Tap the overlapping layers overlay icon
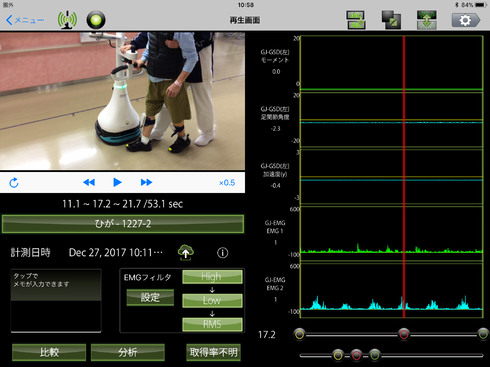490x367 pixels. pyautogui.click(x=391, y=20)
